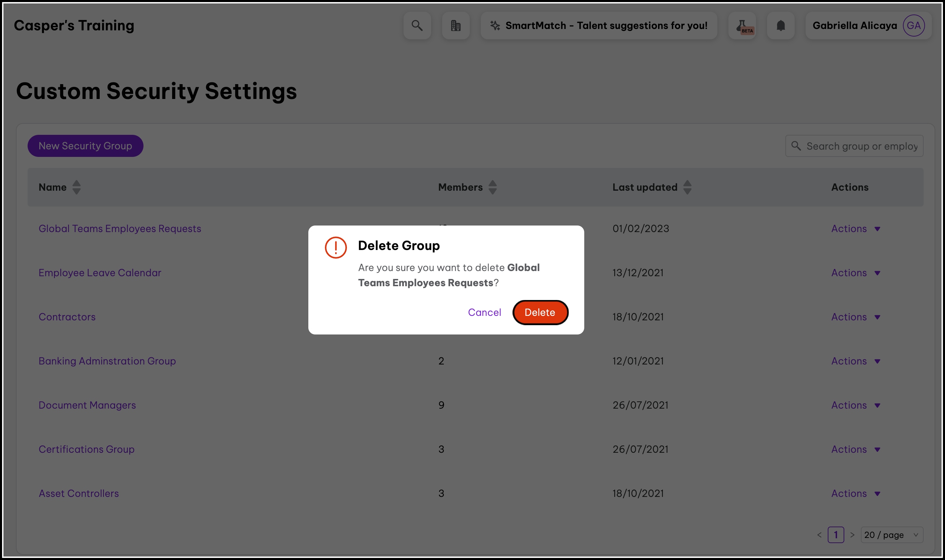Click Banking Adminstration member count 2
945x560 pixels.
click(x=441, y=361)
